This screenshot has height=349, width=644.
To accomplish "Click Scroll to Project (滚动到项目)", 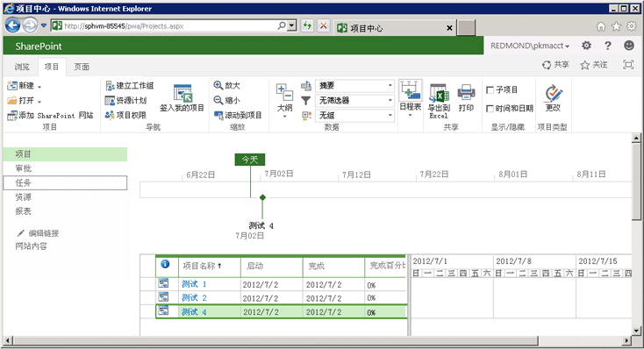I will coord(238,116).
